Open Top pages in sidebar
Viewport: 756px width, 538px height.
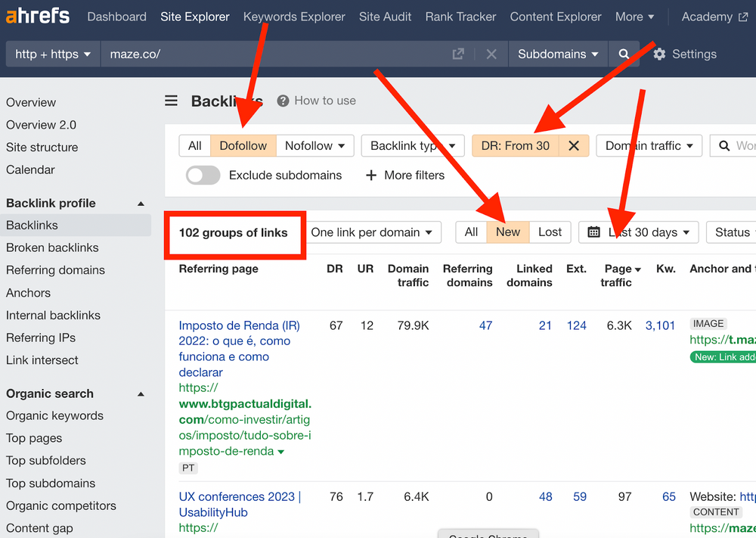[34, 438]
